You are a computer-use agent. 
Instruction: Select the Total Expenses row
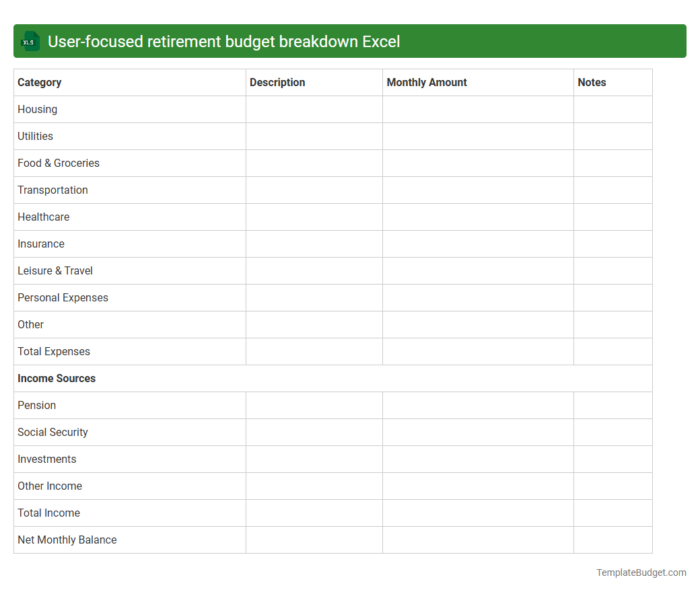point(54,351)
